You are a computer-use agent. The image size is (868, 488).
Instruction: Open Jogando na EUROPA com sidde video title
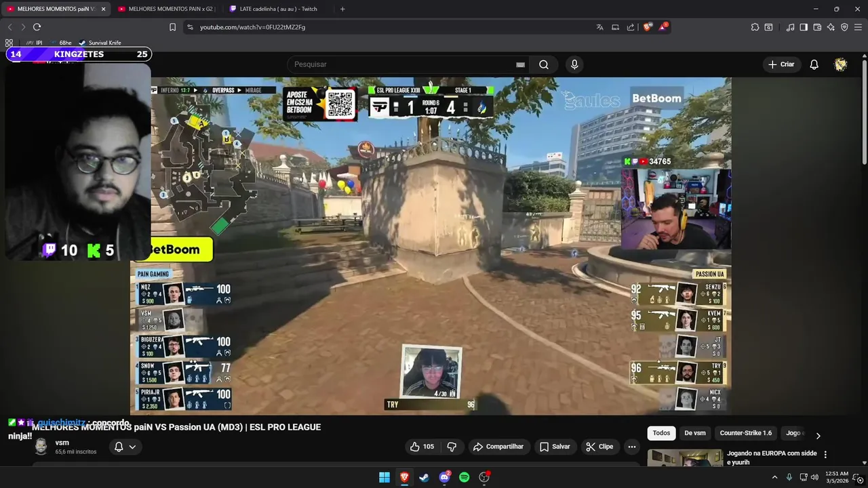click(772, 457)
